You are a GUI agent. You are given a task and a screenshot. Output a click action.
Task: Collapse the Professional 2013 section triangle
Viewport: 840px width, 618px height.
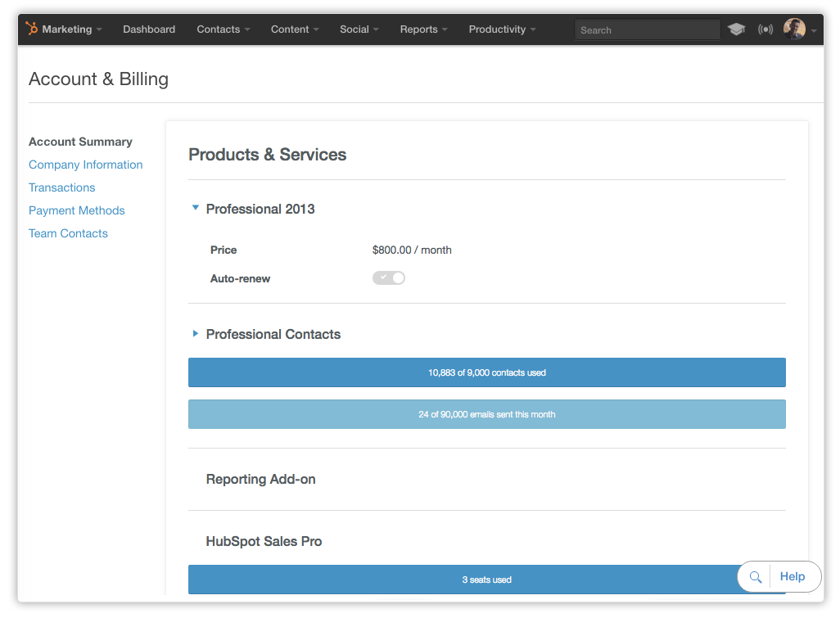tap(196, 207)
